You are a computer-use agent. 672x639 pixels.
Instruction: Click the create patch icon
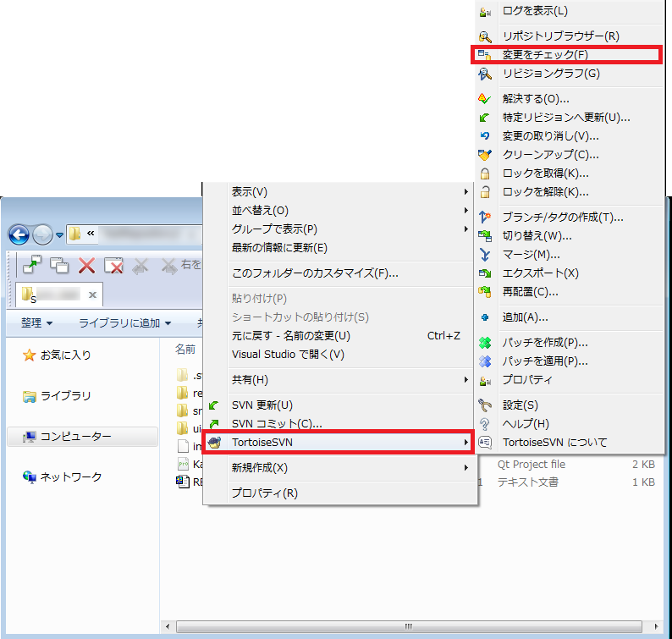point(485,343)
